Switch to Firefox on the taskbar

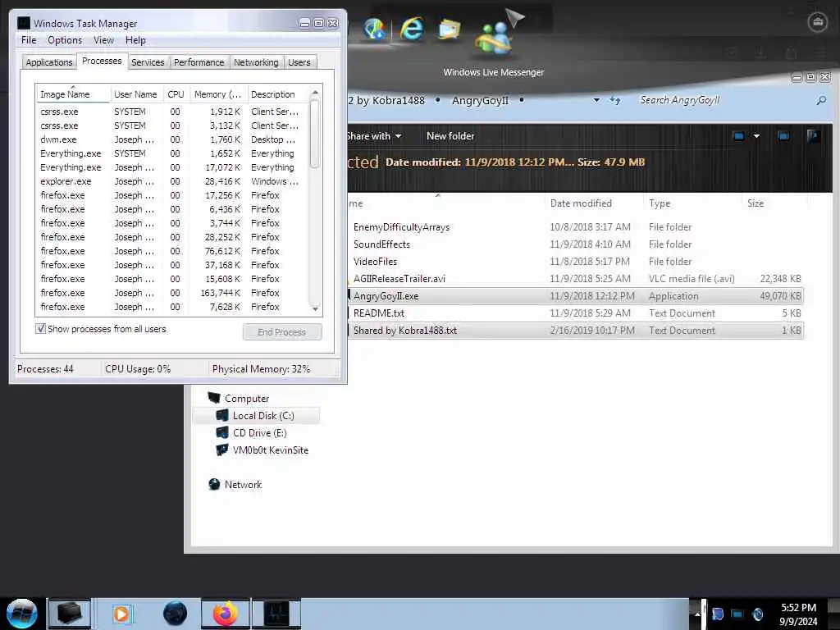pyautogui.click(x=226, y=614)
